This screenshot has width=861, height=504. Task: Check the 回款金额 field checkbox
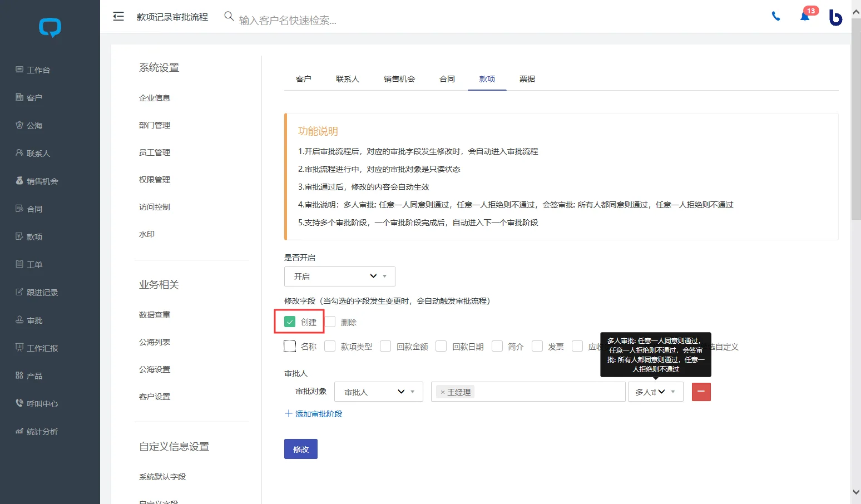(x=385, y=346)
